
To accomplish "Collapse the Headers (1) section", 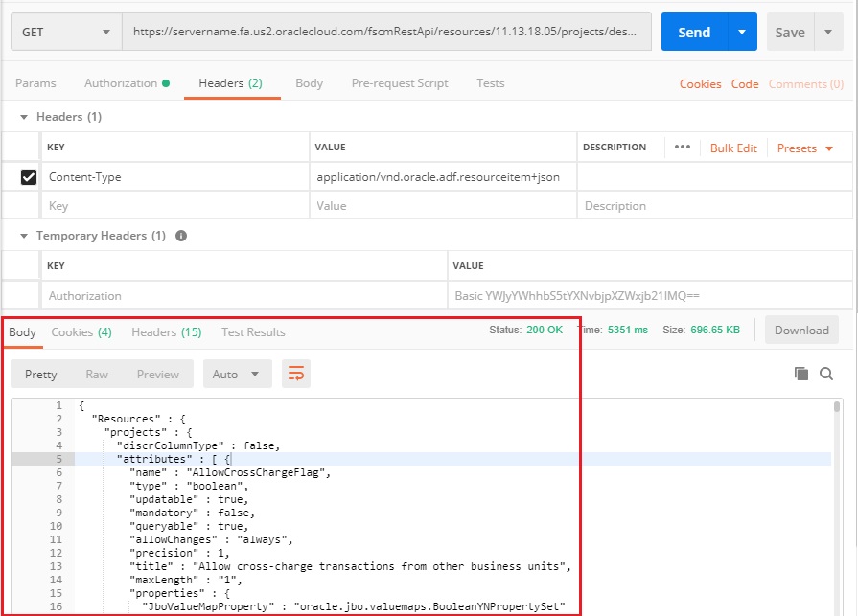I will pos(23,116).
